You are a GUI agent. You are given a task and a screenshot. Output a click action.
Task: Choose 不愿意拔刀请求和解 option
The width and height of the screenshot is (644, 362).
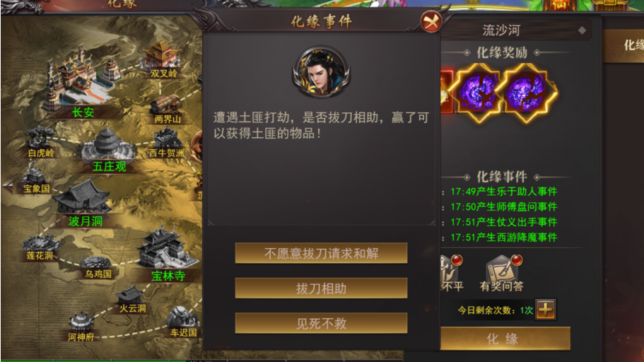(321, 253)
